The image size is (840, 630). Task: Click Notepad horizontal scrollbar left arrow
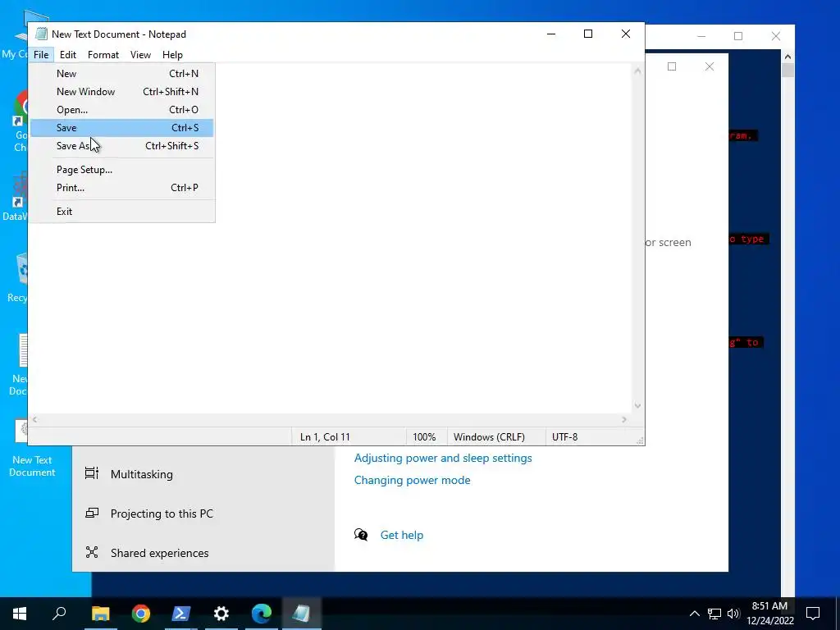point(34,420)
